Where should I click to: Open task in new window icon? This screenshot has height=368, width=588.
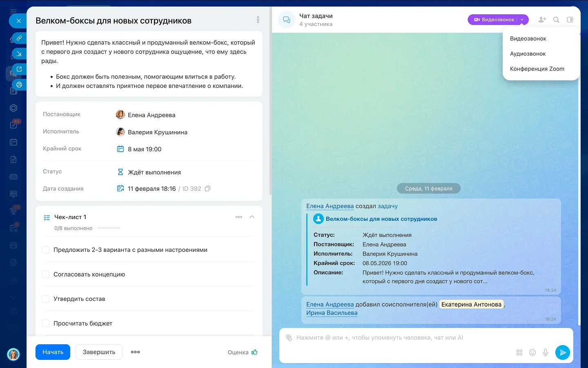click(x=19, y=69)
